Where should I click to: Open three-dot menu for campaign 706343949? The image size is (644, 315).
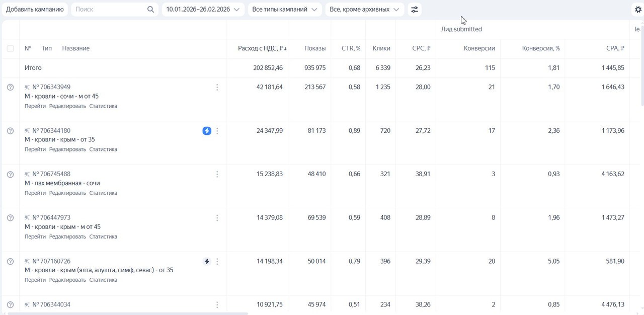pos(217,88)
